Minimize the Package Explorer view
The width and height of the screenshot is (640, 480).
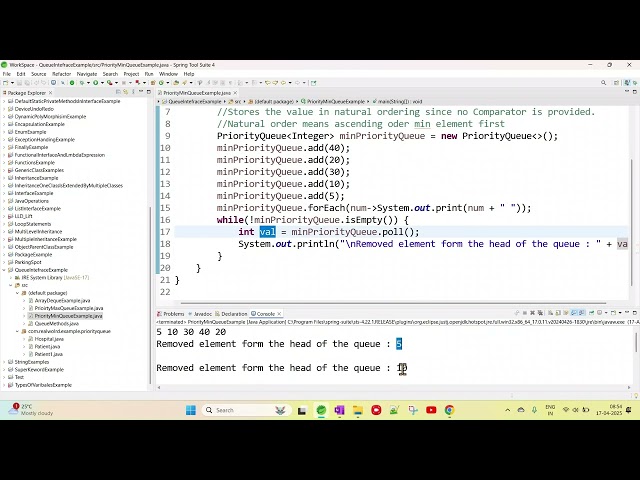(x=141, y=92)
